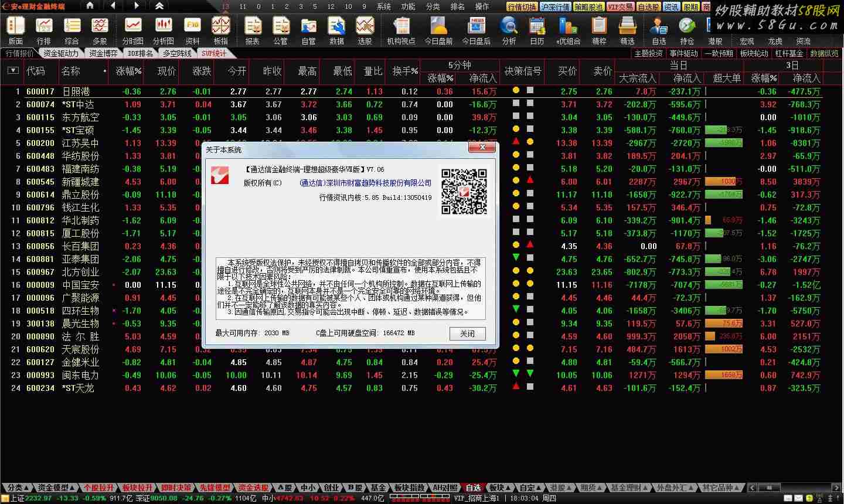Open the 机构视点 institution views icon
The height and width of the screenshot is (504, 844).
[x=401, y=30]
